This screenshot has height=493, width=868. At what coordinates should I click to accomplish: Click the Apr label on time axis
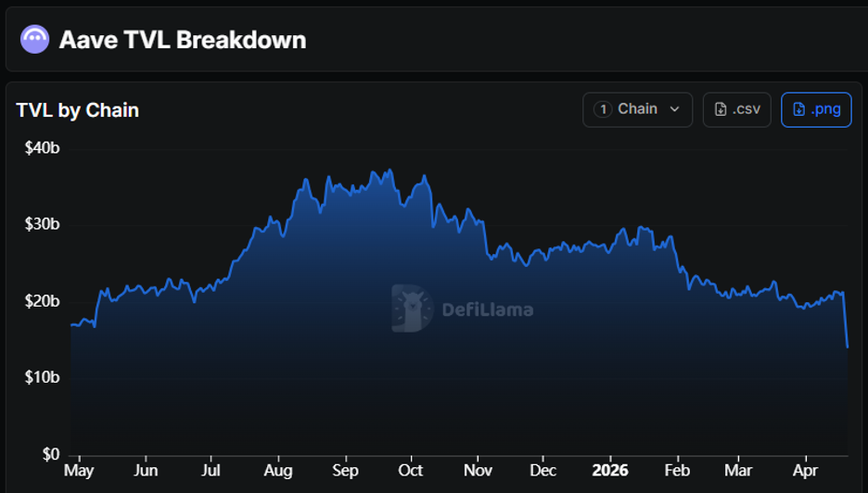point(806,470)
